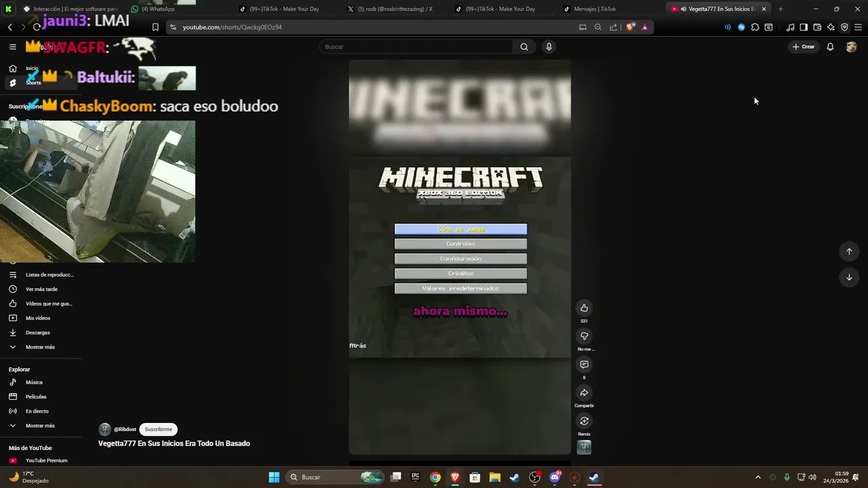
Task: Click the Crear button
Action: click(804, 47)
